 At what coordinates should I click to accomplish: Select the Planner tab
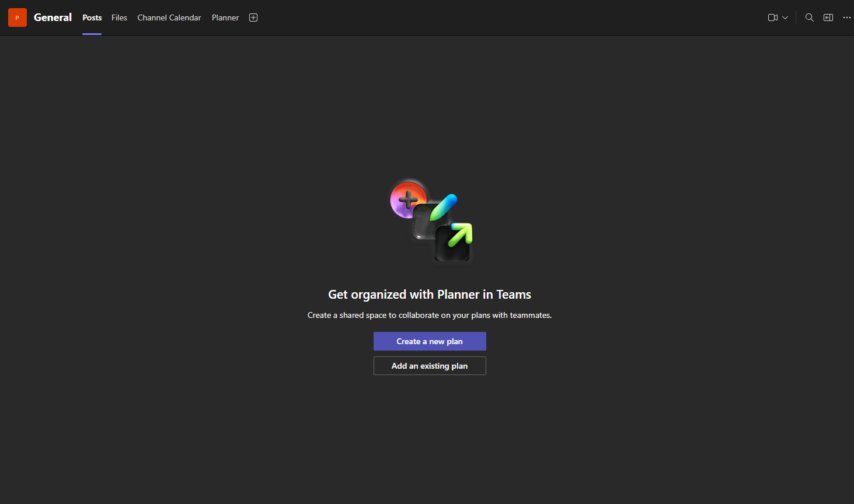[225, 17]
